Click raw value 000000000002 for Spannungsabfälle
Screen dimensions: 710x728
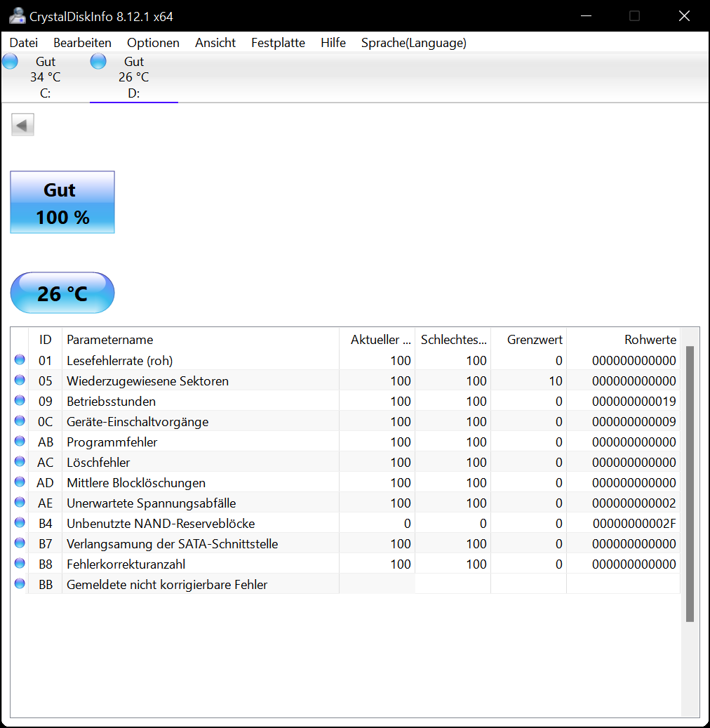(634, 503)
